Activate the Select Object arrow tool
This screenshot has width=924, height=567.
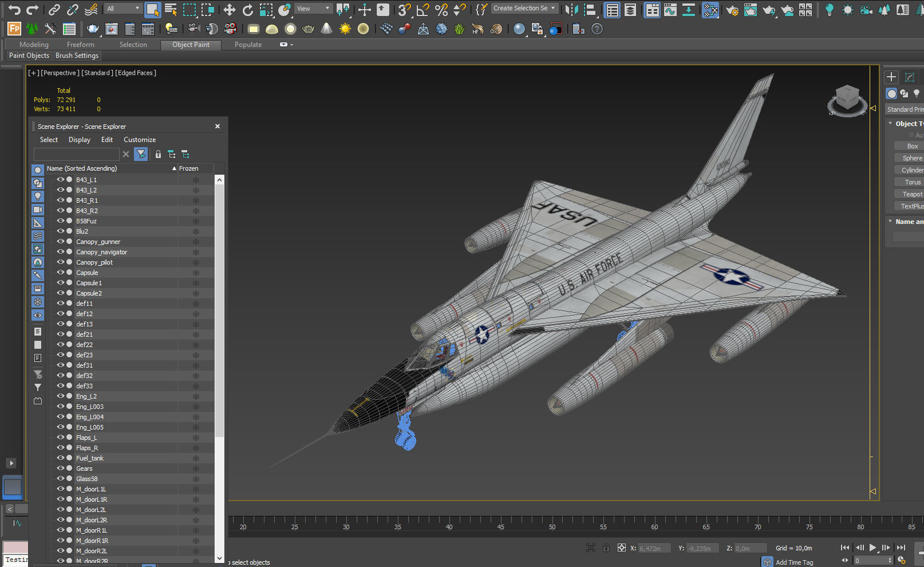152,9
